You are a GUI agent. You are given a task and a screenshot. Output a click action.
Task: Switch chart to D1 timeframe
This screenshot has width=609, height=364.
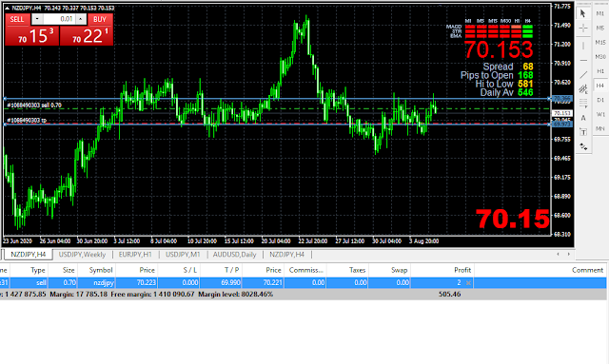(x=600, y=100)
